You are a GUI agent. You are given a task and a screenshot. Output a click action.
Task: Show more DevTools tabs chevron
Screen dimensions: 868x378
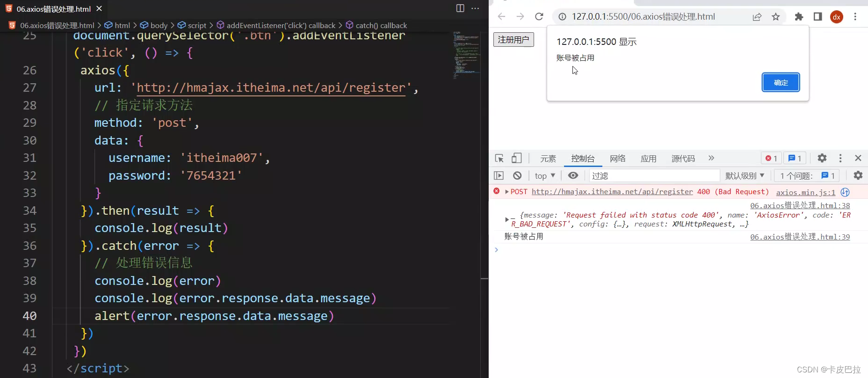click(711, 158)
